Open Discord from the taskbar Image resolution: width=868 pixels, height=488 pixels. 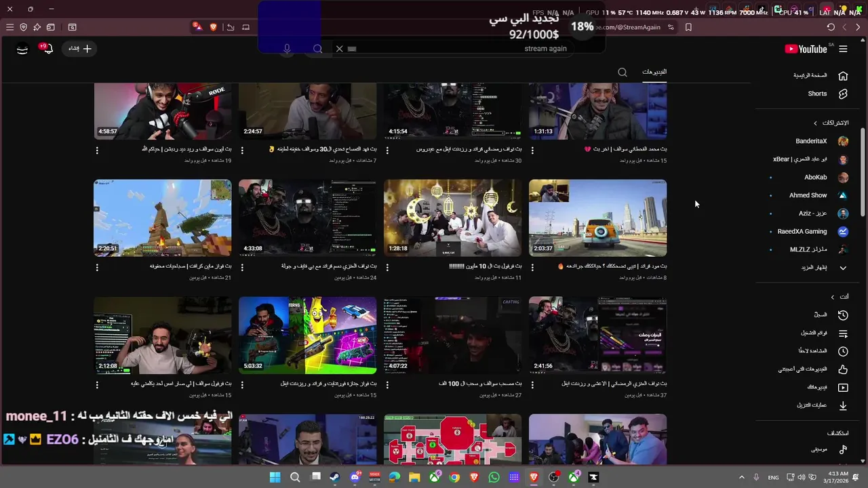(355, 477)
